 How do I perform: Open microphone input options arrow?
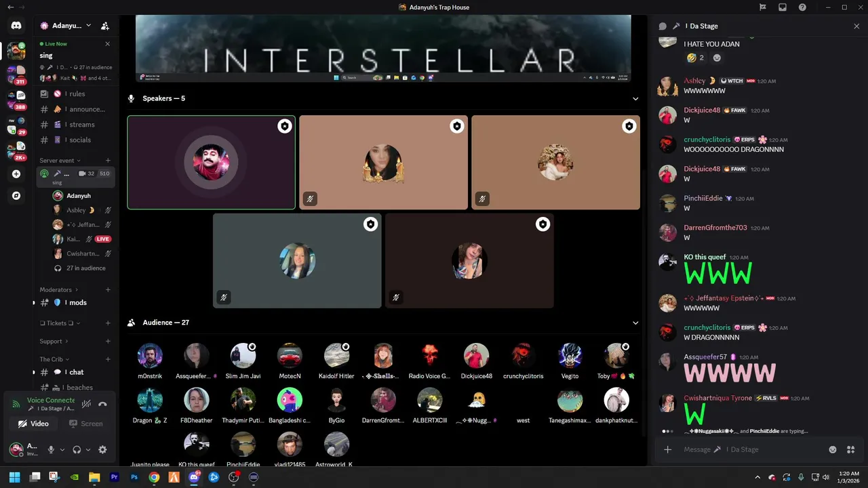(62, 449)
